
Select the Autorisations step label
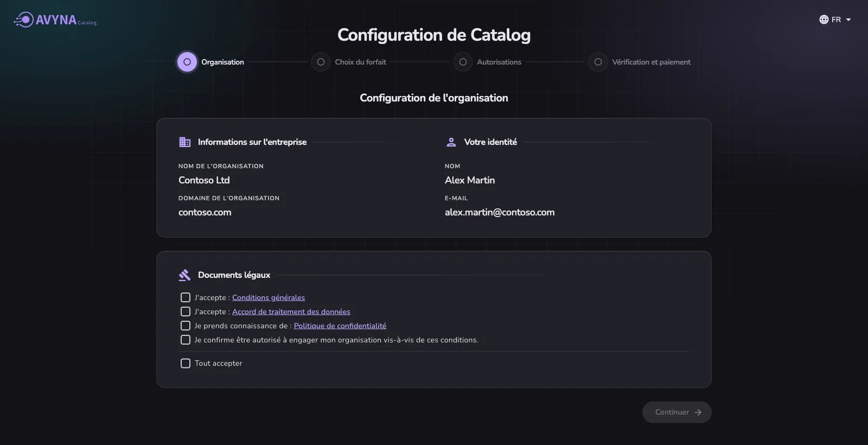click(499, 62)
